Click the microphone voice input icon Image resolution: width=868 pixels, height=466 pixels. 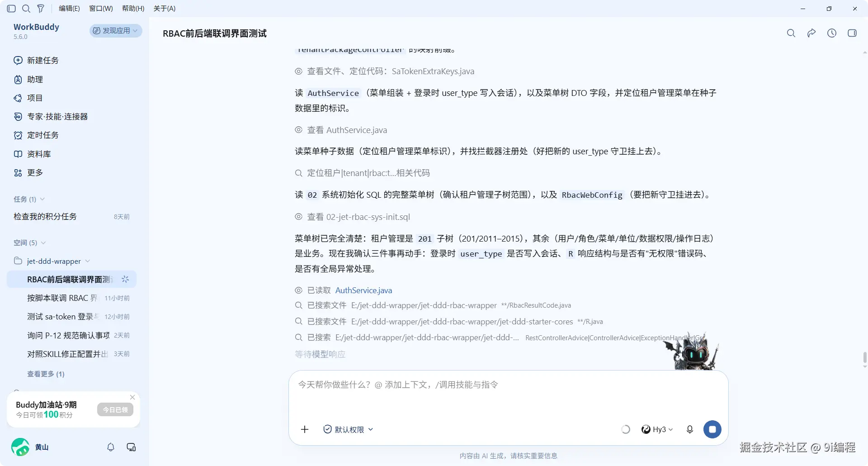point(690,429)
